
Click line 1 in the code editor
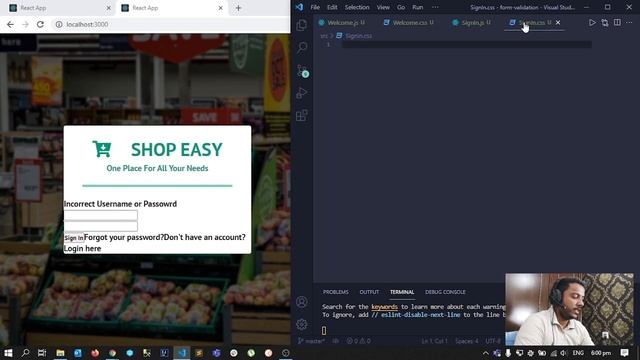[467, 44]
